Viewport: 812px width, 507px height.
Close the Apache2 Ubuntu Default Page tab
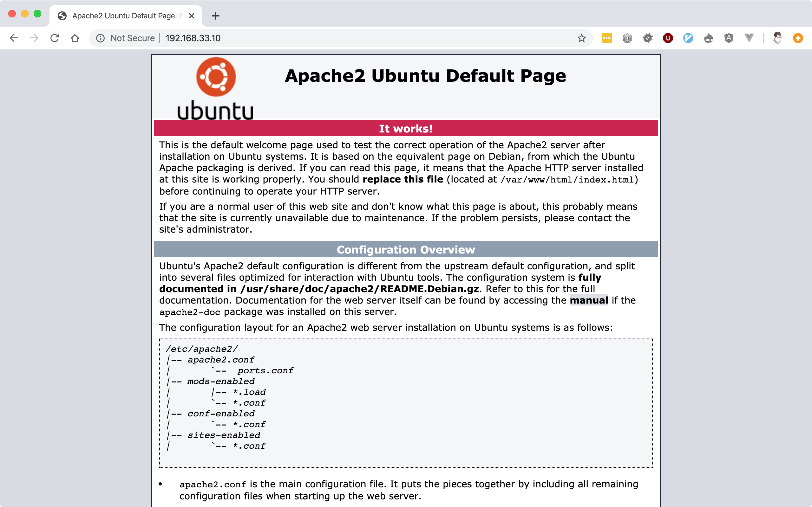coord(192,16)
